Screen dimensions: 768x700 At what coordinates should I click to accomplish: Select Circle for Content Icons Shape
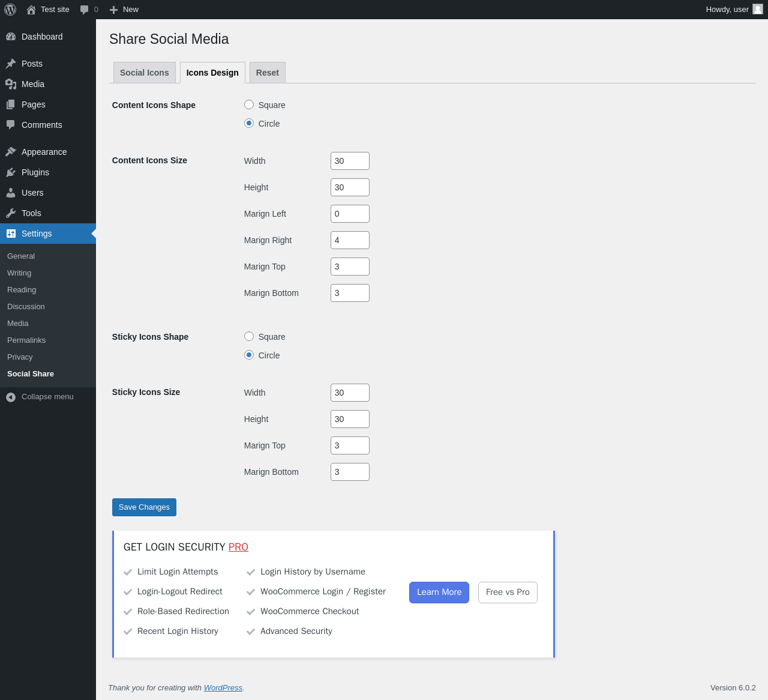(249, 123)
